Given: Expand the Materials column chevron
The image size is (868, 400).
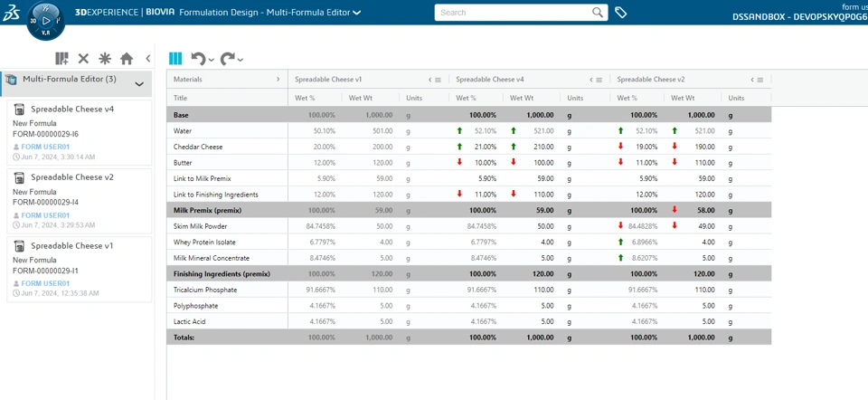Looking at the screenshot, I should point(278,80).
